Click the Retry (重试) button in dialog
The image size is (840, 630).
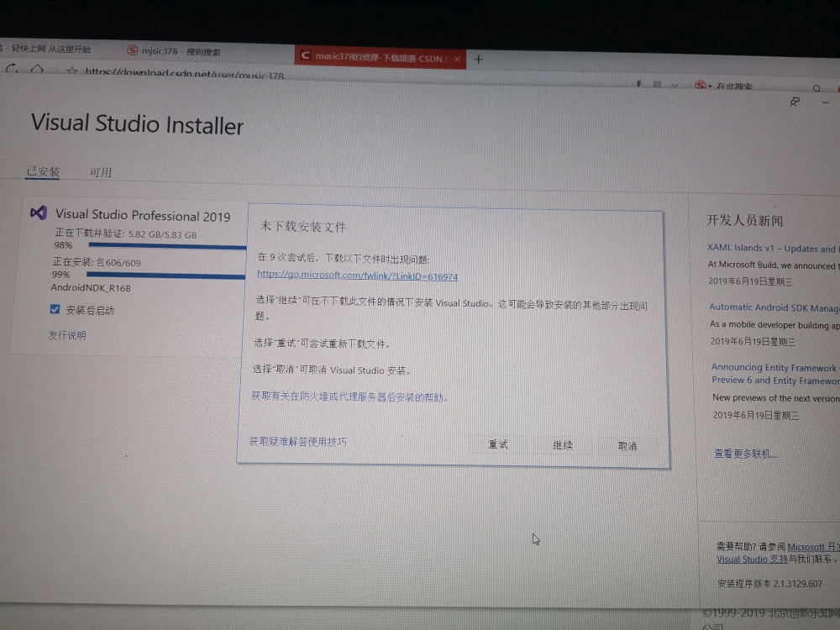tap(497, 444)
